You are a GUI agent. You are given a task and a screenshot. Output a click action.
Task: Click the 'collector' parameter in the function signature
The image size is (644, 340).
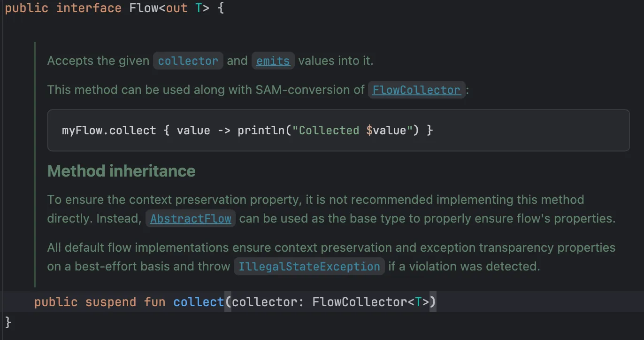[264, 302]
